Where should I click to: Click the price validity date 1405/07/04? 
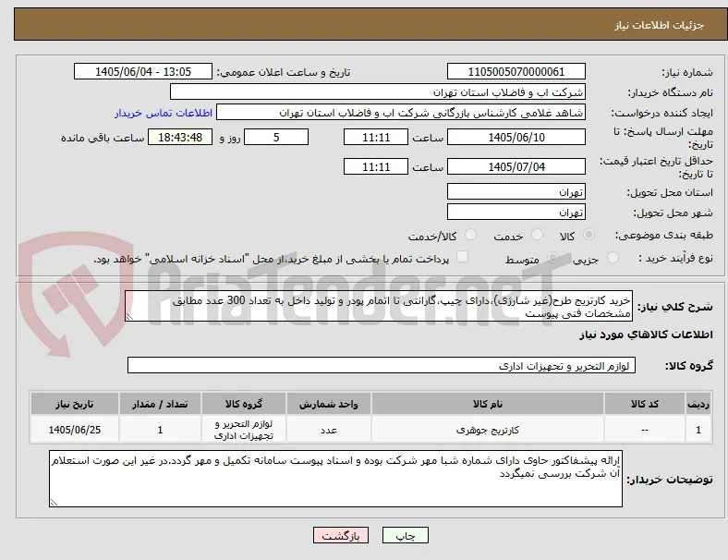pyautogui.click(x=516, y=166)
